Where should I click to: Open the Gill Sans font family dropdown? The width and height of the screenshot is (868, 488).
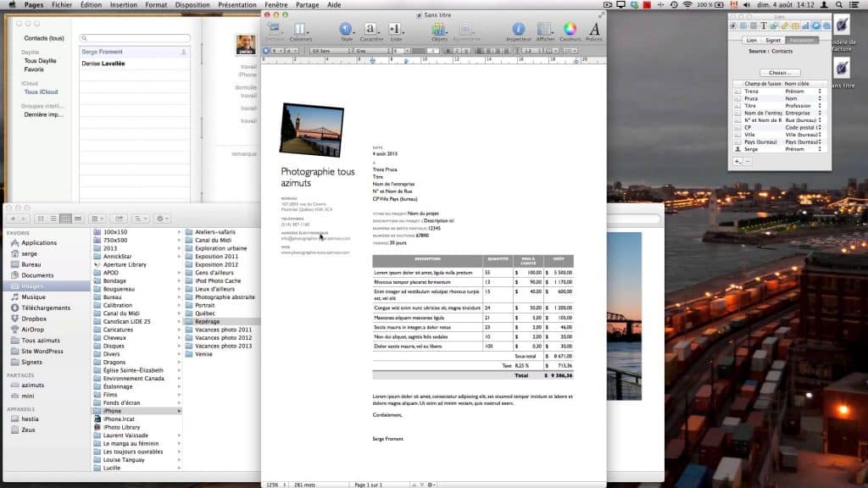click(x=331, y=51)
